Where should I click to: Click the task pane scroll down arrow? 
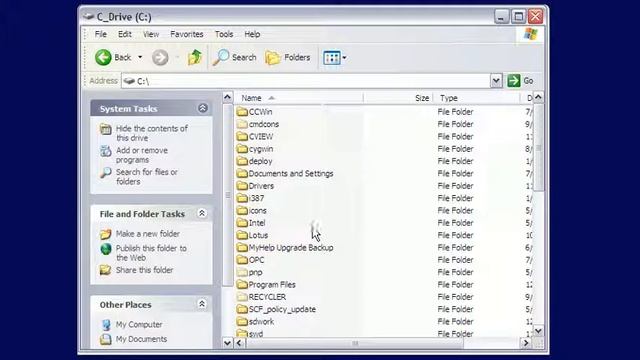(227, 343)
